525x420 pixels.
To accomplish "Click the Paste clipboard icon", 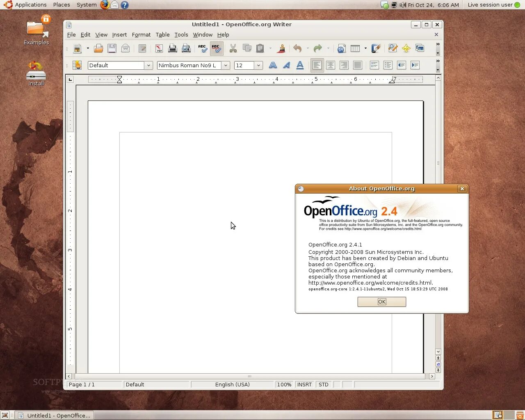I will (x=260, y=48).
